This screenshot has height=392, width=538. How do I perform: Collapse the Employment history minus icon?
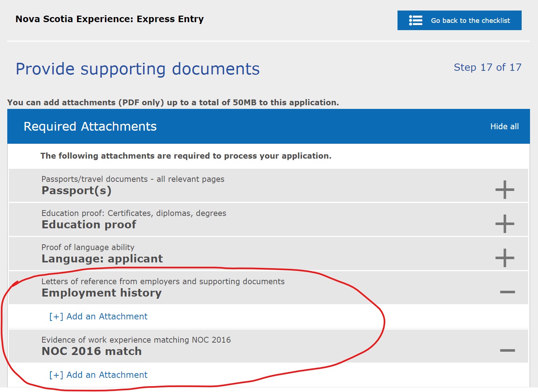508,292
